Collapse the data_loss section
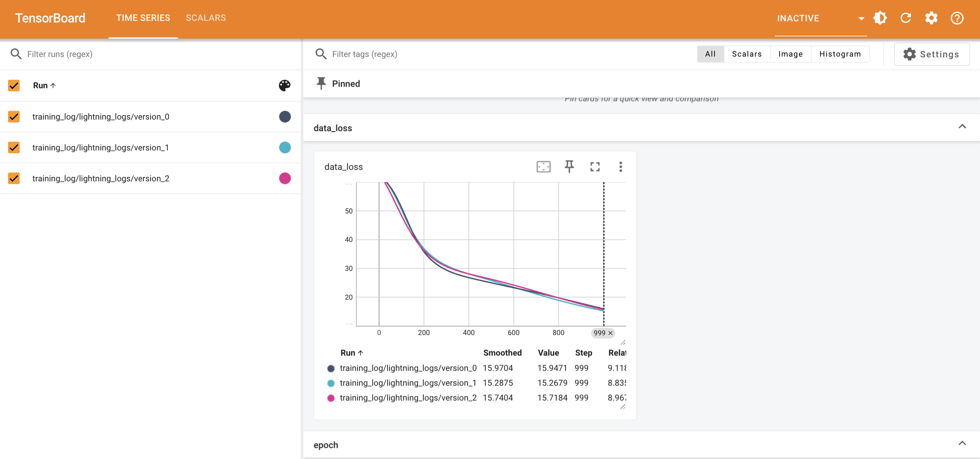The image size is (980, 459). click(x=962, y=127)
